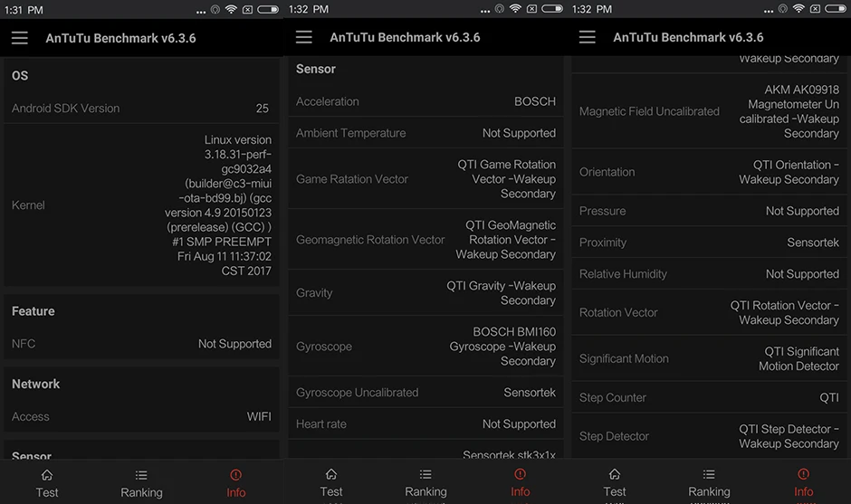Viewport: 851px width, 504px height.
Task: Tap Test home icon in right screen
Action: pyautogui.click(x=615, y=474)
